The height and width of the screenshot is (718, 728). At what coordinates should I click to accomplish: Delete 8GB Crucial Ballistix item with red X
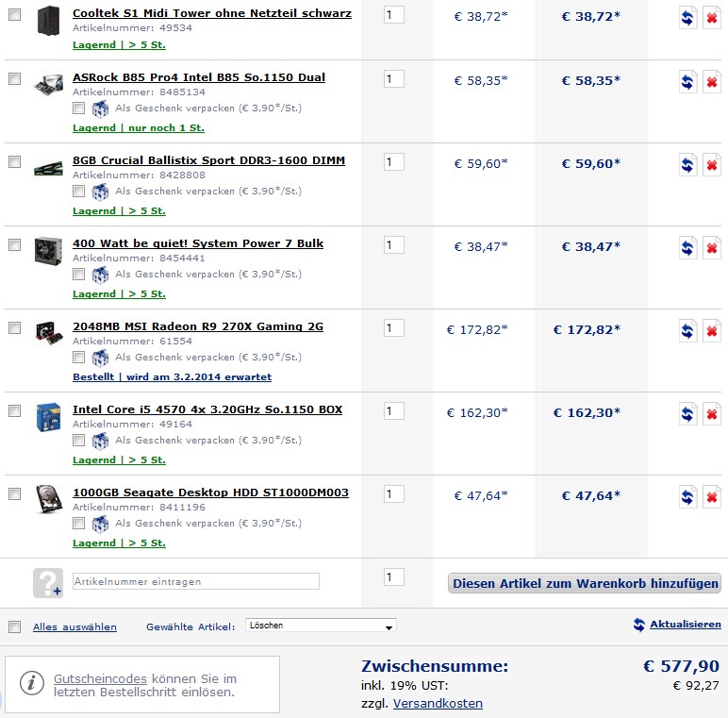pos(712,165)
